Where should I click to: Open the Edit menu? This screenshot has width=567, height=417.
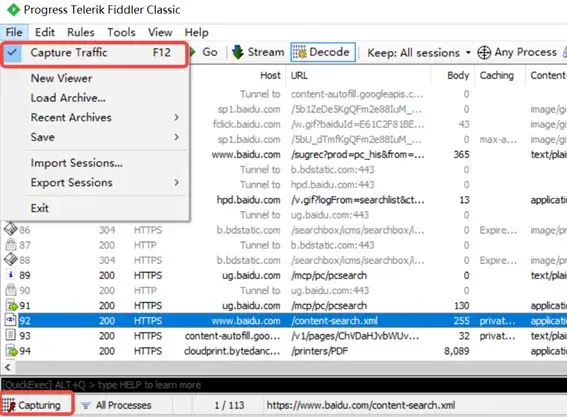click(44, 32)
